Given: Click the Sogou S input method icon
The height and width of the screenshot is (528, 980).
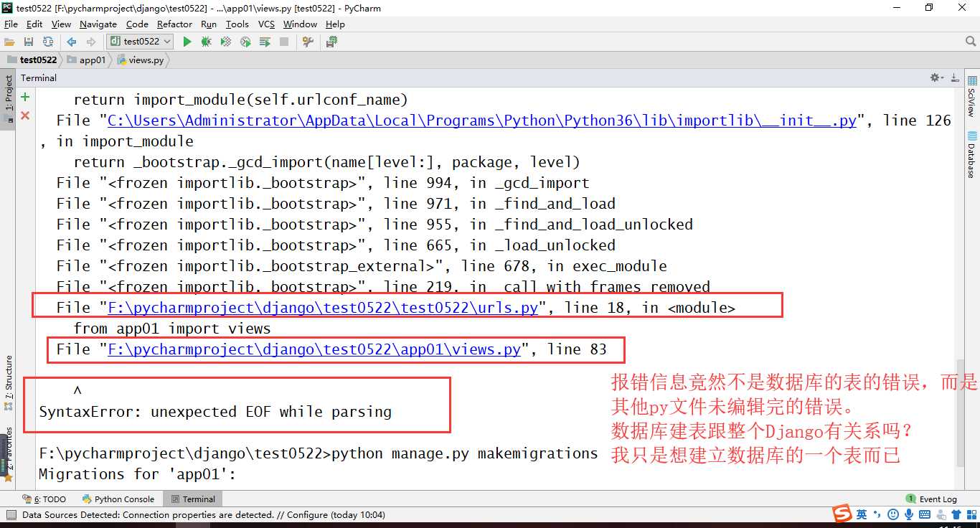Looking at the screenshot, I should pyautogui.click(x=842, y=514).
